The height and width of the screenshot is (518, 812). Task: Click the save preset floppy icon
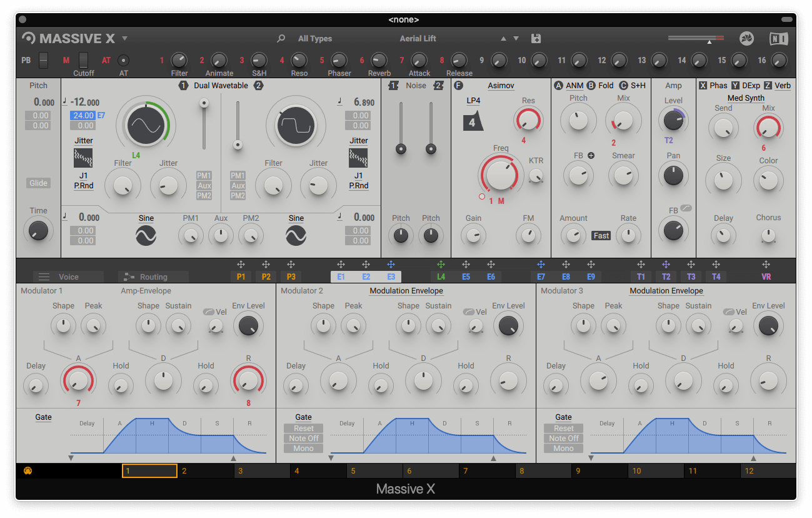536,39
